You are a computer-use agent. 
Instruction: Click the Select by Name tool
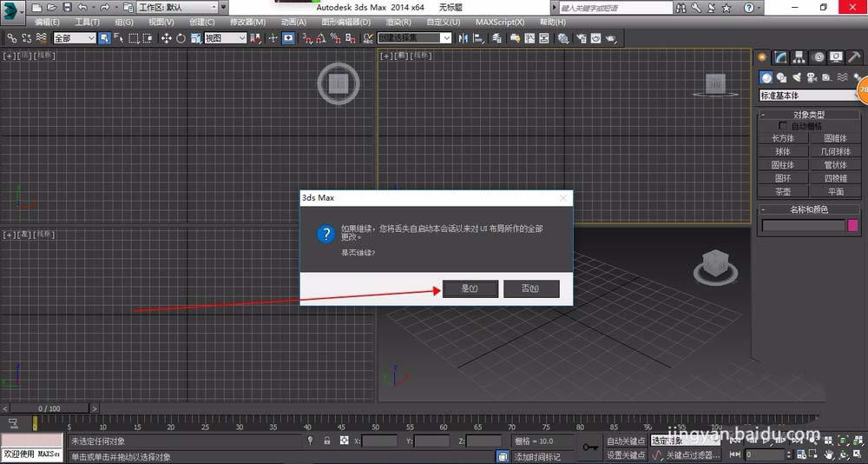coord(118,38)
